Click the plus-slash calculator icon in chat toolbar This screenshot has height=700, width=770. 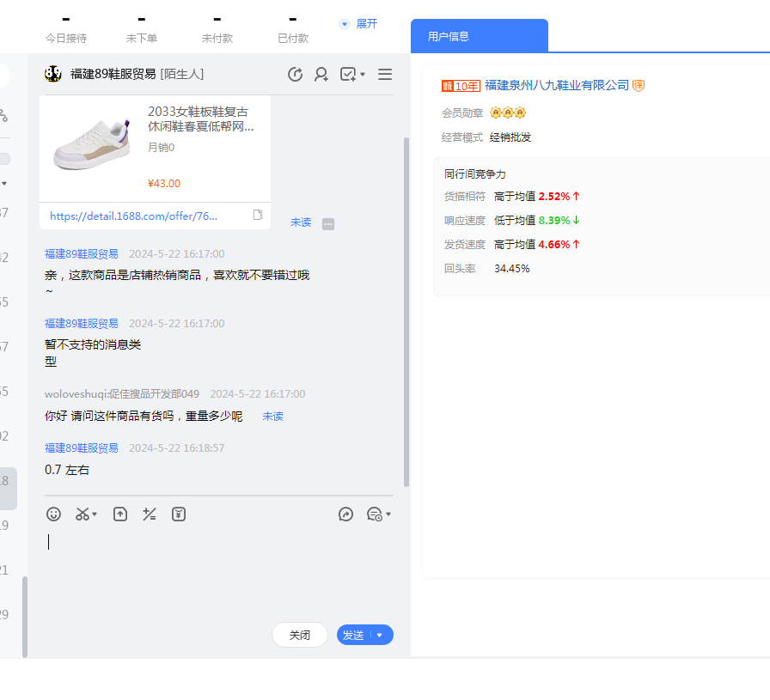(150, 514)
